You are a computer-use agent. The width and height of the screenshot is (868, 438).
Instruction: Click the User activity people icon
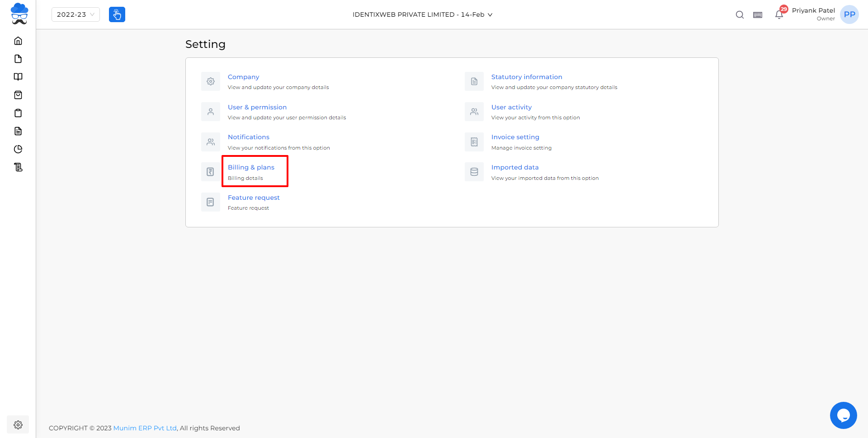(474, 112)
